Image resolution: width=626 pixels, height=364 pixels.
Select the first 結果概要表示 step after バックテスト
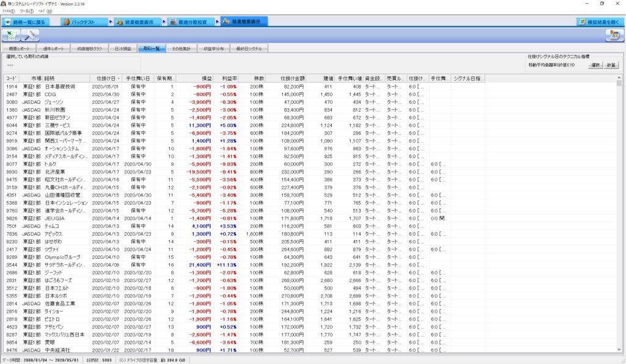tap(139, 22)
